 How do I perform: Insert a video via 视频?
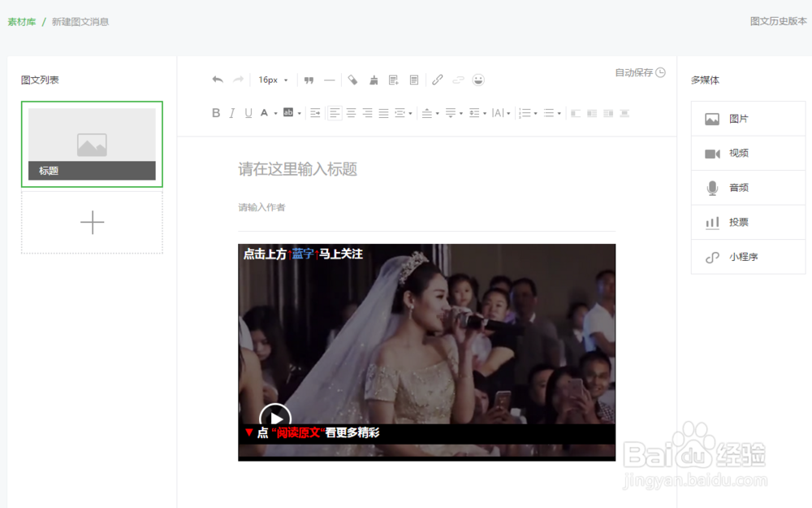(x=749, y=153)
